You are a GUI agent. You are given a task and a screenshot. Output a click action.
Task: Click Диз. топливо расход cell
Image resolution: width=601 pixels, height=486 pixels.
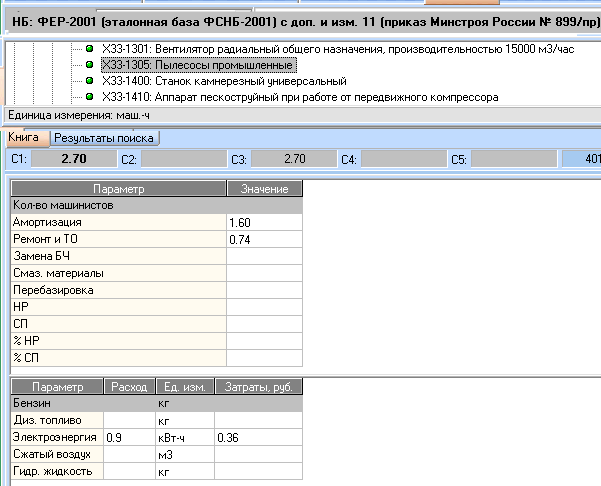point(129,420)
